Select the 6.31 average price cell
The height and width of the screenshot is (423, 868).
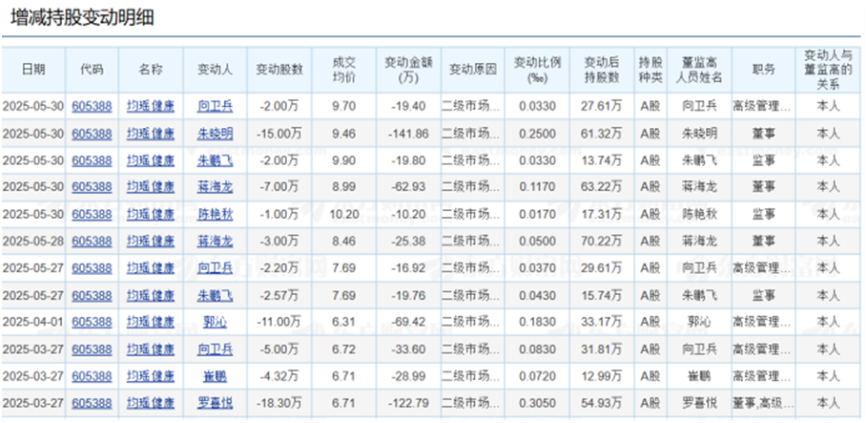(343, 322)
